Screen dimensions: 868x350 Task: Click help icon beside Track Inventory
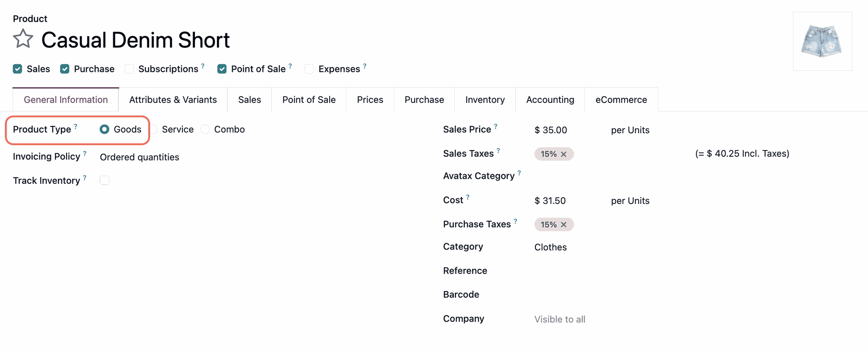(85, 178)
